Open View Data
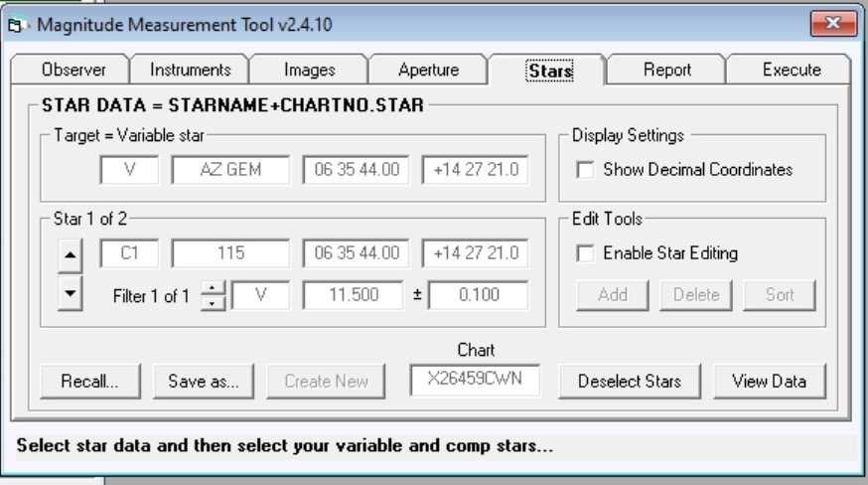 pos(769,380)
